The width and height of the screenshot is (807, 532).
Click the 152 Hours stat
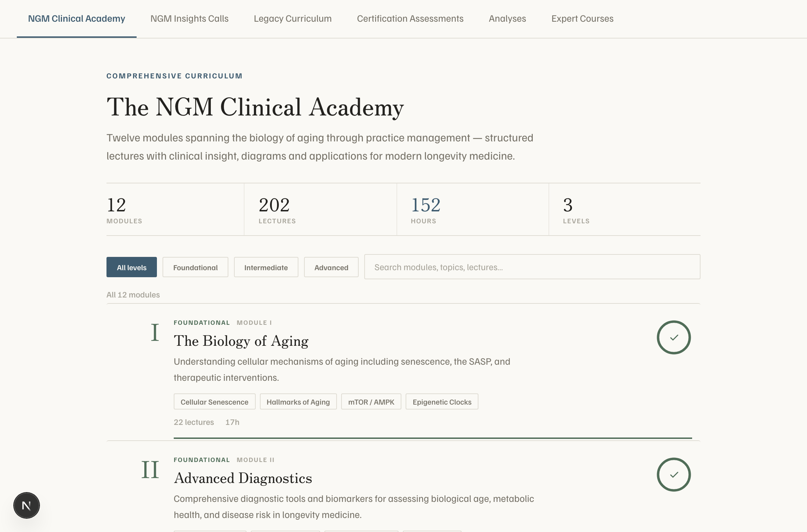coord(473,209)
